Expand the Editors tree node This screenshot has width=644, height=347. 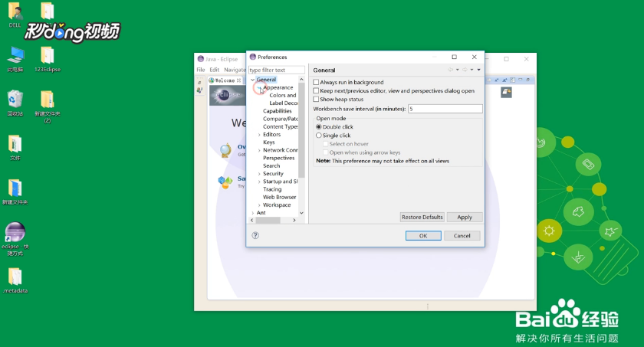click(259, 135)
